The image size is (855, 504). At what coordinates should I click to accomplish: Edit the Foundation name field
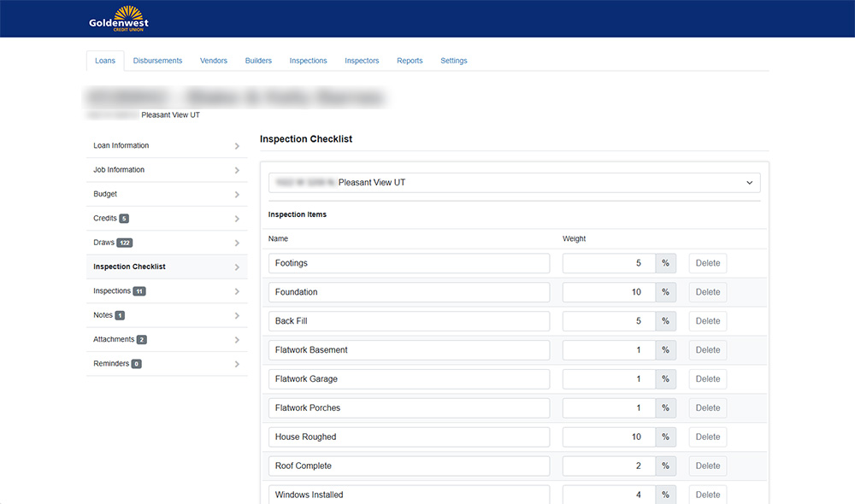(x=409, y=292)
